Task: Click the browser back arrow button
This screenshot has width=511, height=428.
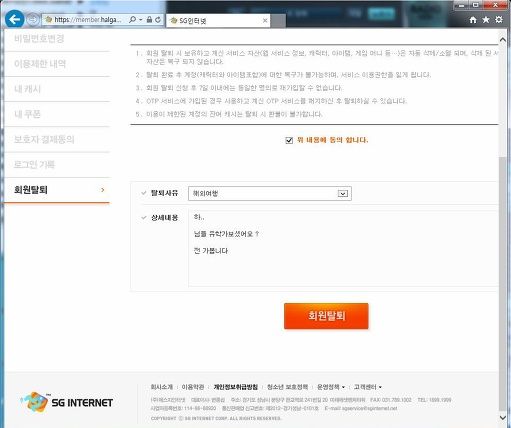Action: (x=14, y=19)
